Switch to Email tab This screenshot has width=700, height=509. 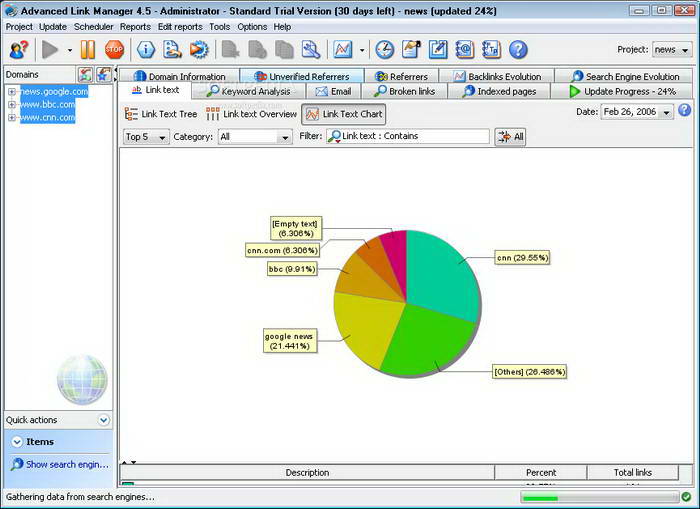[333, 92]
